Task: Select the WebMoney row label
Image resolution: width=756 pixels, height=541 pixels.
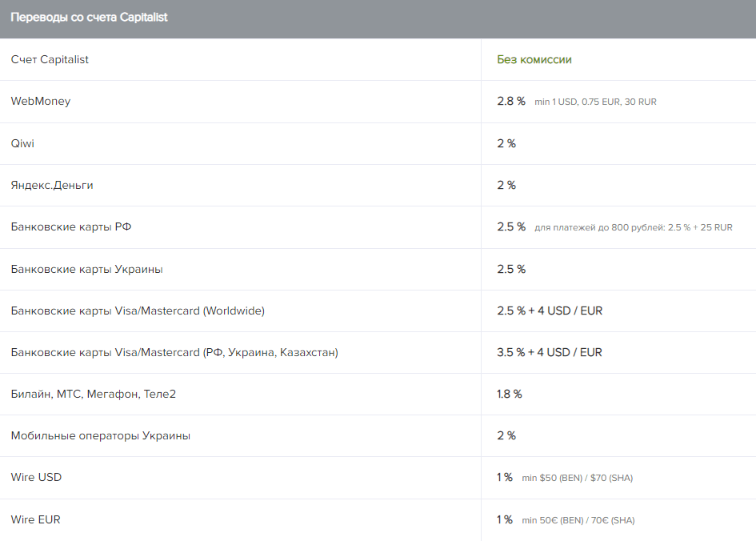Action: point(41,102)
